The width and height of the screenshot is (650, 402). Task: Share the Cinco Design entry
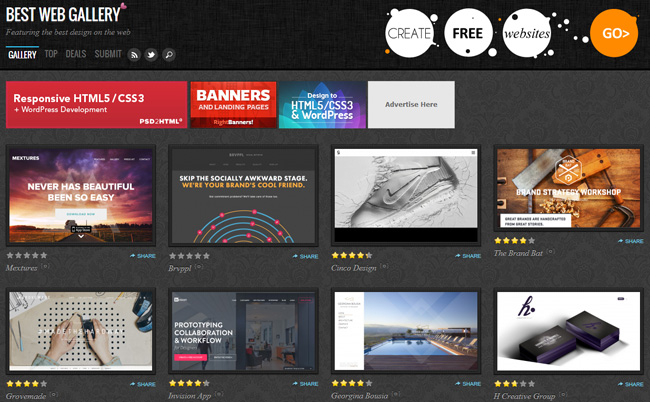[468, 256]
